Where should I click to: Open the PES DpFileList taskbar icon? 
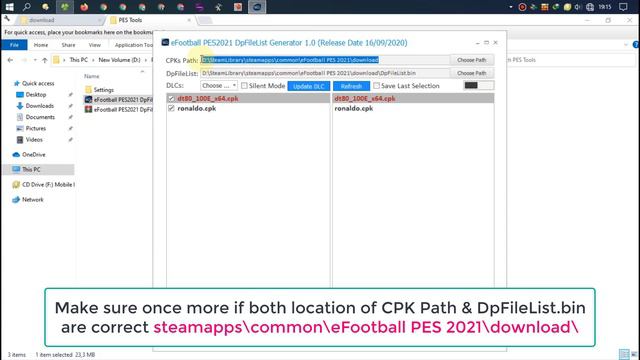(257, 7)
